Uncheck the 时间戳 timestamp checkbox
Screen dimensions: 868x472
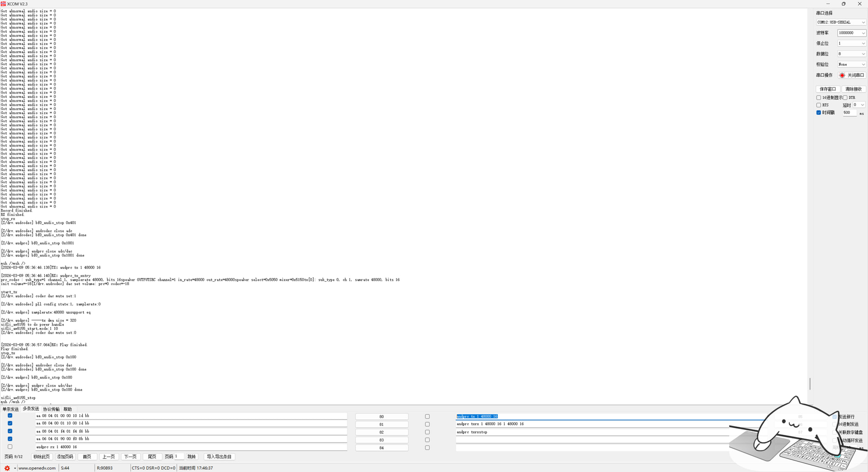819,113
